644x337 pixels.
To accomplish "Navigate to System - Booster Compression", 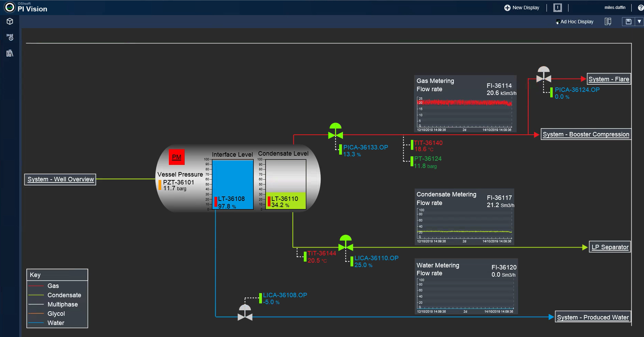I will point(586,134).
